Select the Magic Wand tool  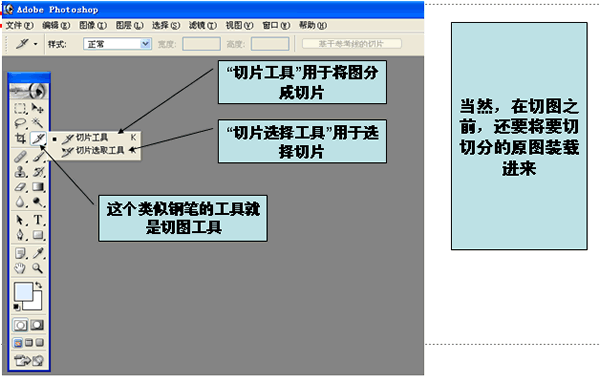pyautogui.click(x=38, y=123)
